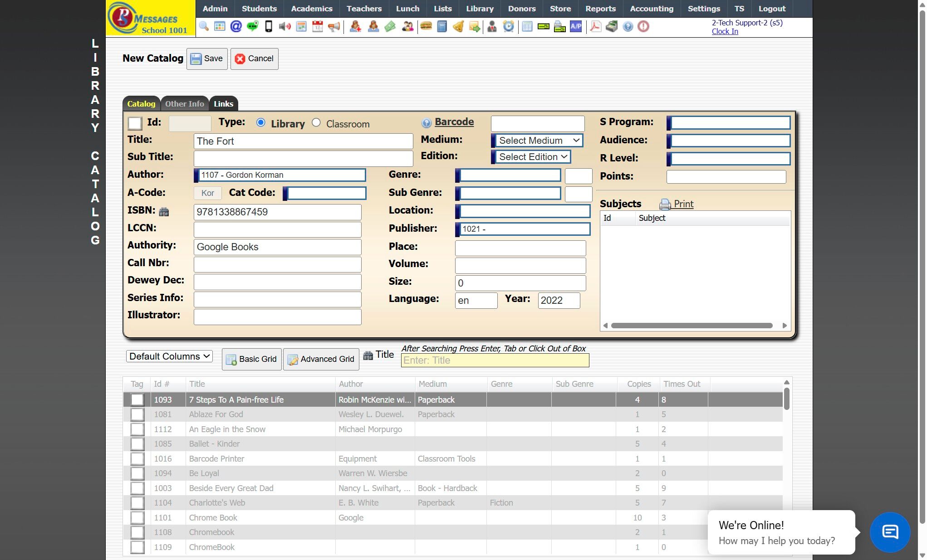Open the PDF document icon
The width and height of the screenshot is (927, 560).
tap(595, 26)
